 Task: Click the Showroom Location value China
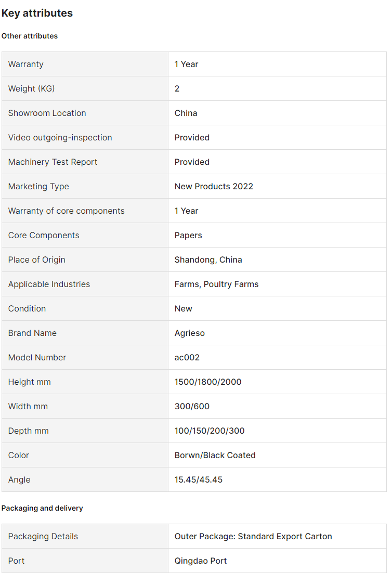click(186, 113)
